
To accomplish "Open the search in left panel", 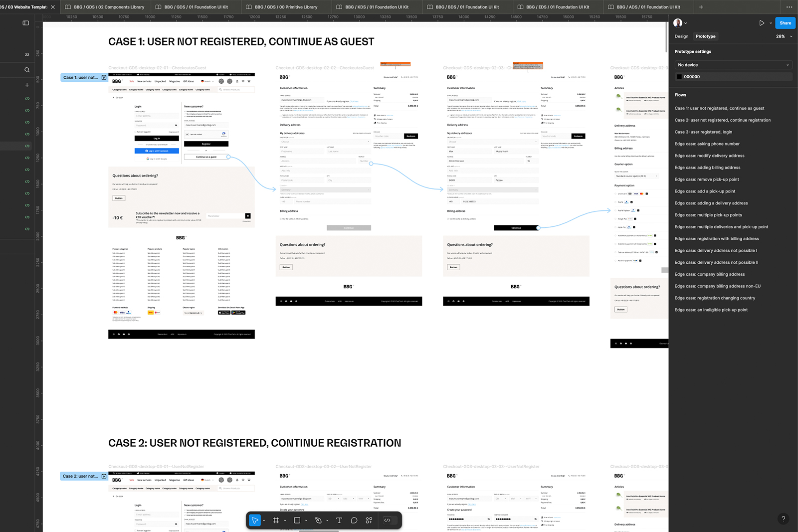I will click(x=27, y=70).
